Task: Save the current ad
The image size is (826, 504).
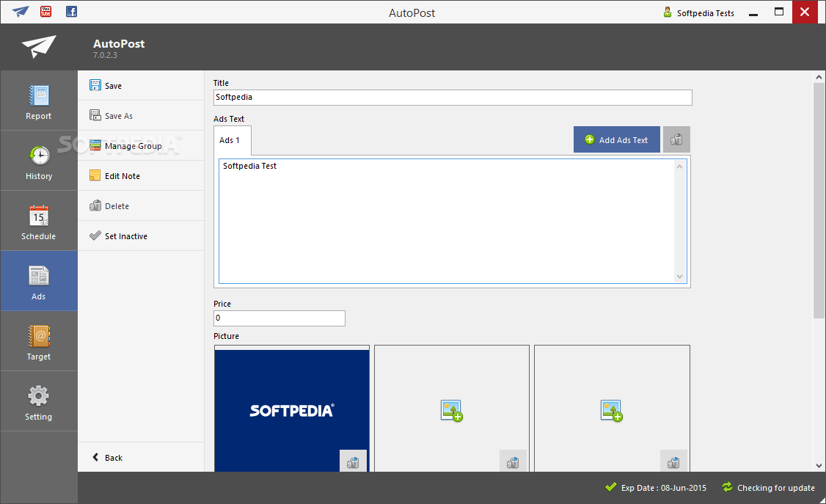Action: coord(141,85)
